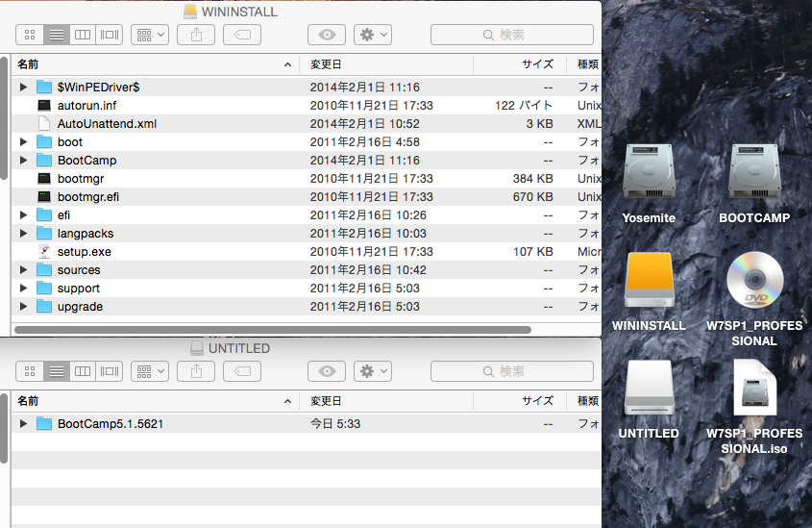Expand the efi folder

23,215
